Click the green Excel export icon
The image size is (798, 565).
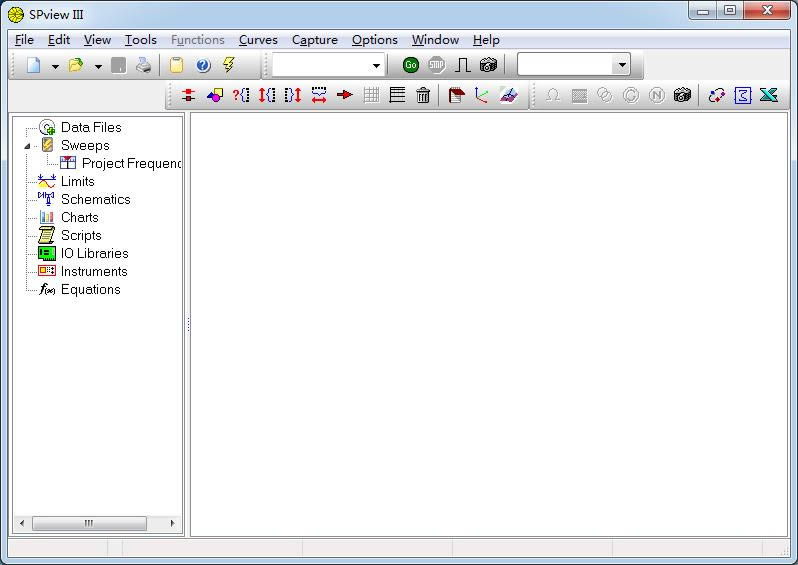pos(768,95)
